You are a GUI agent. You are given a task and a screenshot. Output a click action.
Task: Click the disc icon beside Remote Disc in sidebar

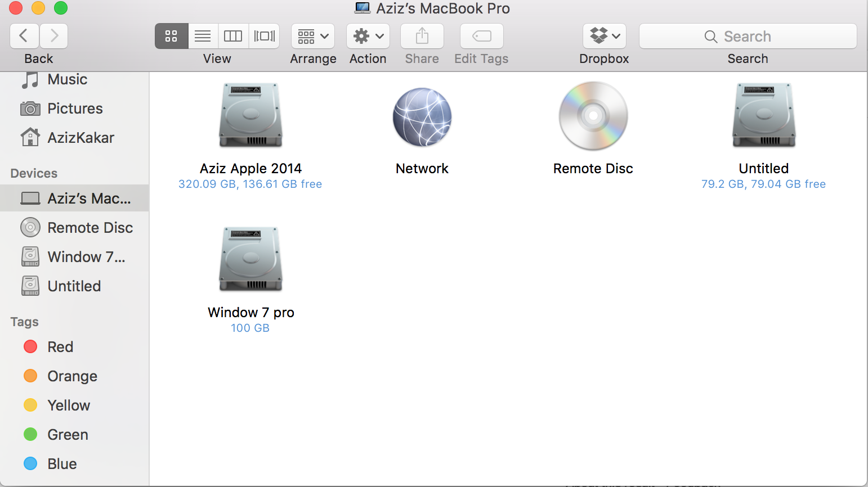30,228
